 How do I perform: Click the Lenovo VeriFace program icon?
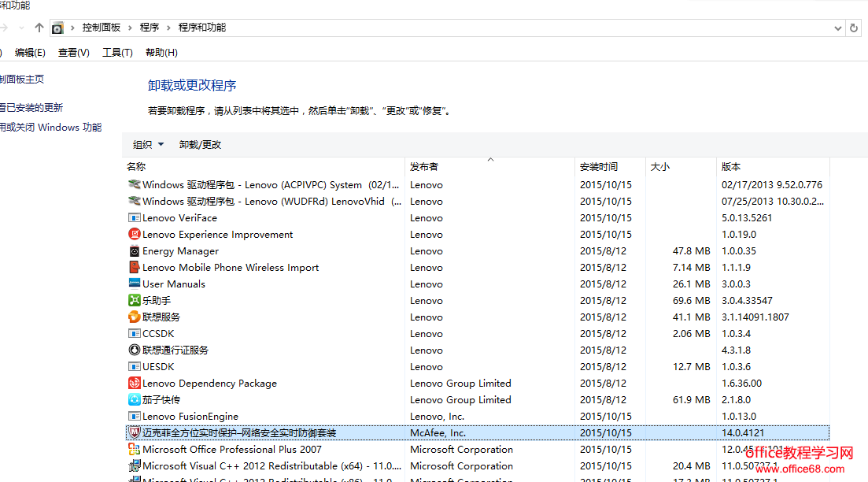coord(135,217)
